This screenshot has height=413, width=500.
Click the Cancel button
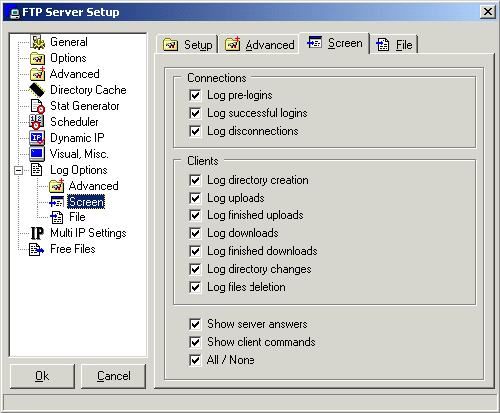point(114,376)
